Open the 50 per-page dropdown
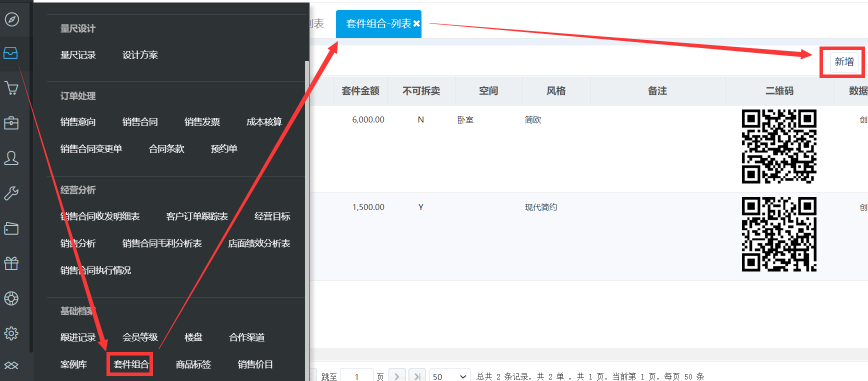Image resolution: width=868 pixels, height=381 pixels. click(x=449, y=376)
